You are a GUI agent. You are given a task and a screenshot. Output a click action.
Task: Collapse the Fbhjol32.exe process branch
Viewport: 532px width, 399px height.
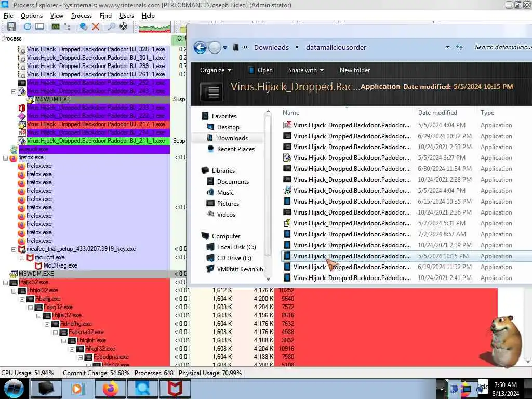coord(14,291)
